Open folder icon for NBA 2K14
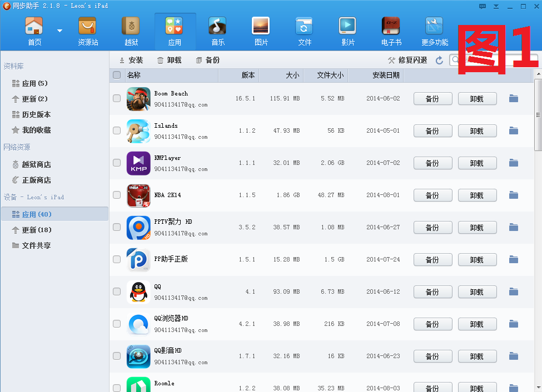The image size is (542, 392). click(514, 195)
